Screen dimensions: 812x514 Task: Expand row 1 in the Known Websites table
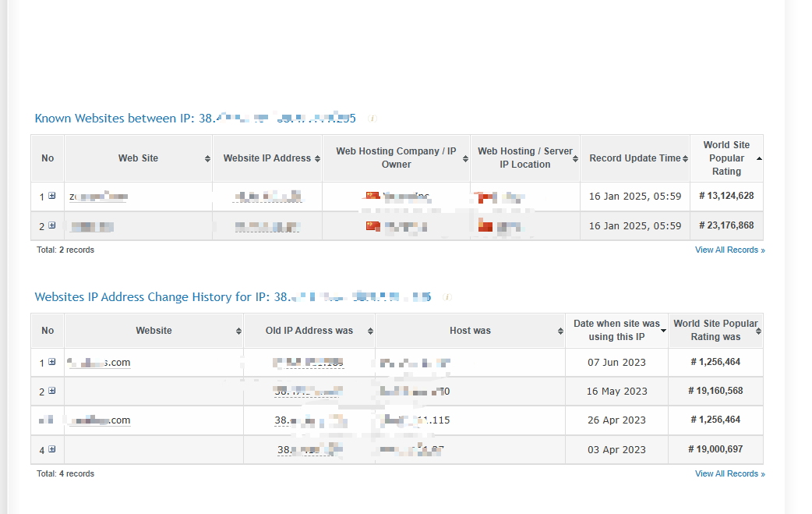point(52,197)
